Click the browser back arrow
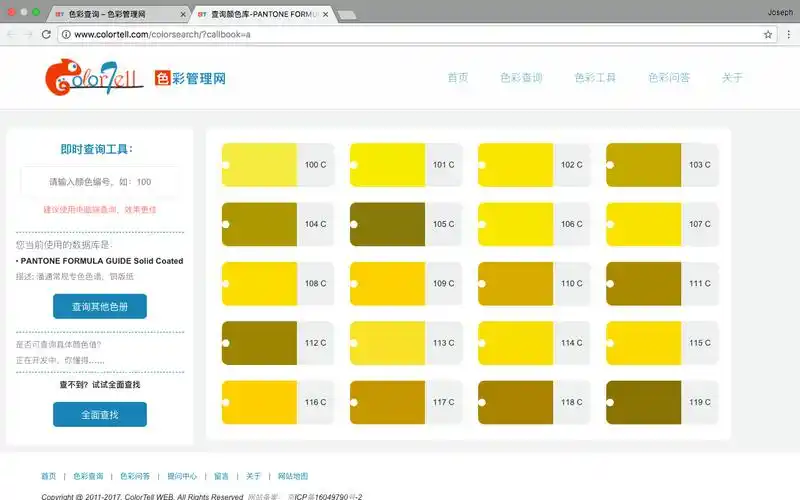 [11, 34]
